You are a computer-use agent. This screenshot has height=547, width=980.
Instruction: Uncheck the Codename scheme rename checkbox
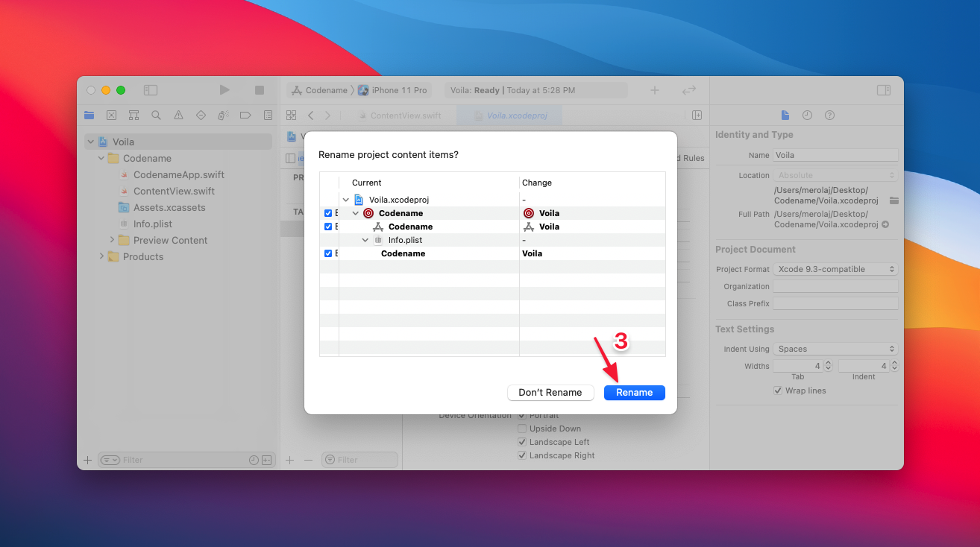coord(328,227)
